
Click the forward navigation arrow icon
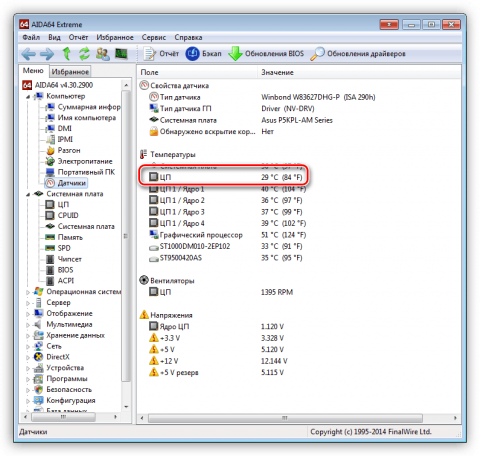click(47, 54)
